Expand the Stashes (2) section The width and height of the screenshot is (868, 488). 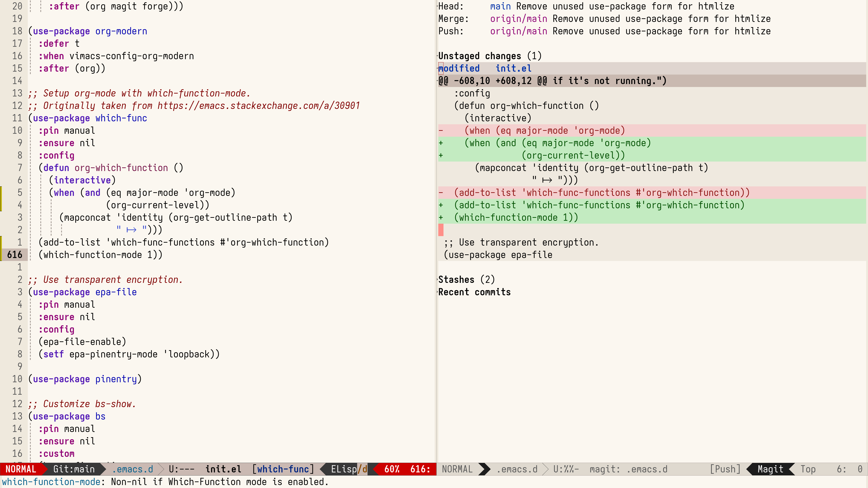[466, 279]
